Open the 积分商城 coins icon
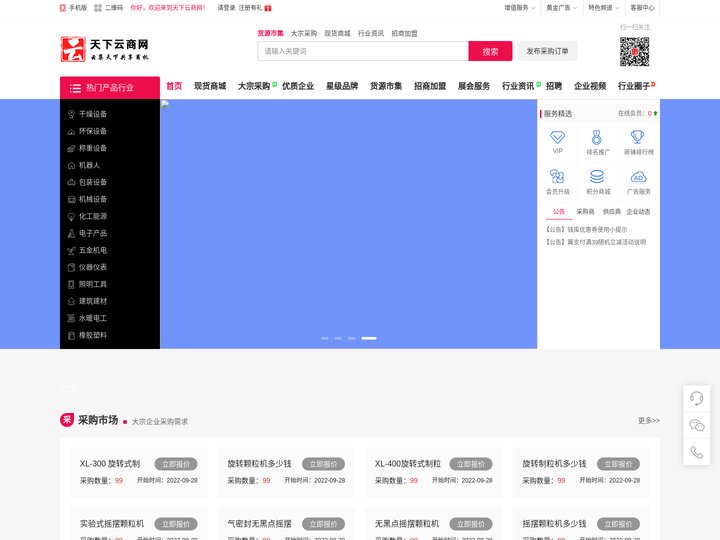 (x=597, y=176)
